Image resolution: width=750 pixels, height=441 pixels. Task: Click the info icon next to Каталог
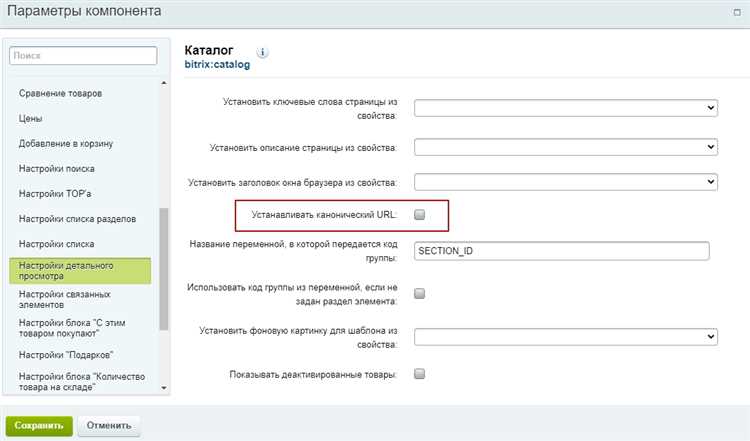click(x=262, y=53)
